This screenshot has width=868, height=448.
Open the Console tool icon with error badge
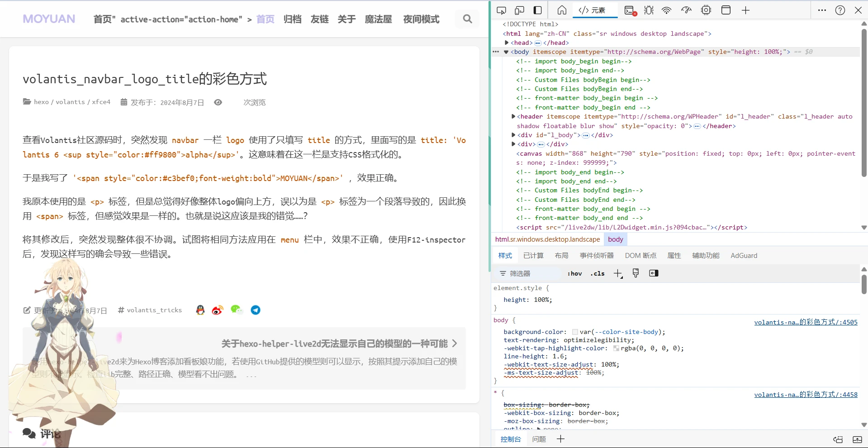click(x=630, y=10)
